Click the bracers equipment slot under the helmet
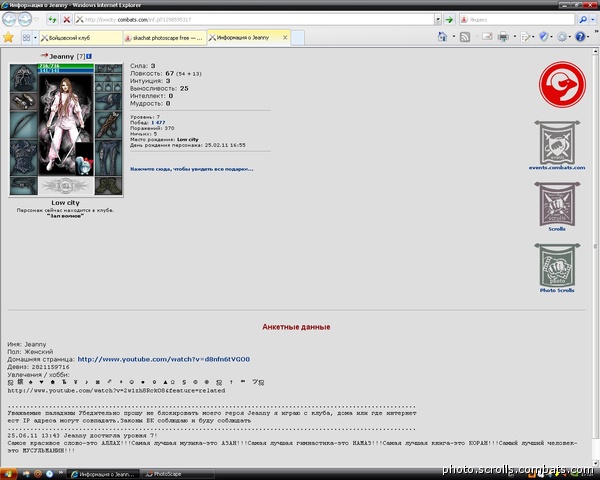This screenshot has width=600, height=480. click(23, 101)
